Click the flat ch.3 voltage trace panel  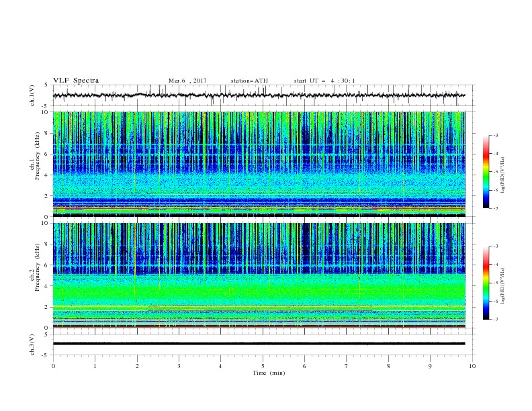click(264, 345)
